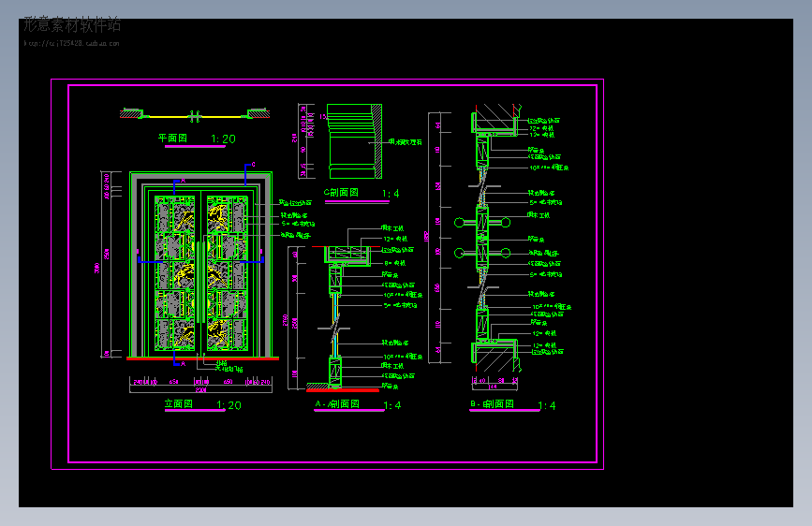Select the 1:4 scale beside A-剖面图

pyautogui.click(x=392, y=405)
